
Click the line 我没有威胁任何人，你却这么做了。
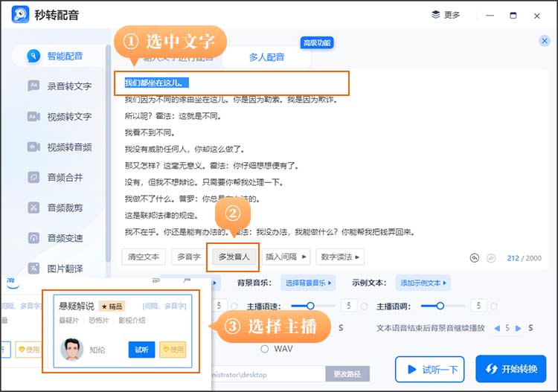coord(185,149)
